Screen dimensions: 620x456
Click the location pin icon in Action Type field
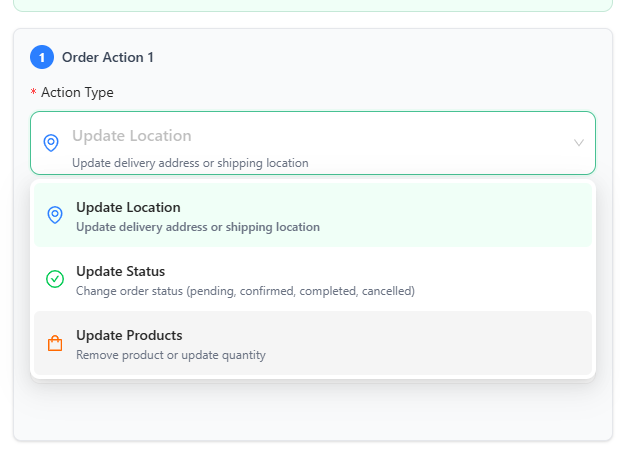pos(51,143)
